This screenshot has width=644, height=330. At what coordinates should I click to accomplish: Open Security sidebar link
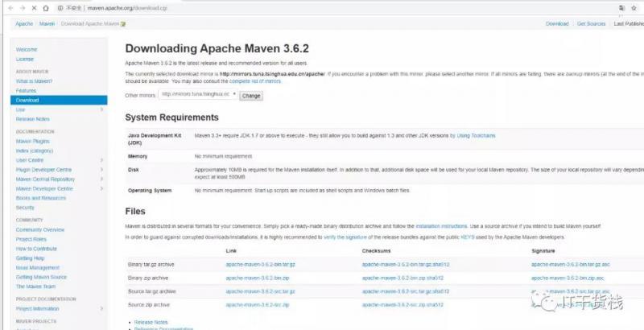25,208
